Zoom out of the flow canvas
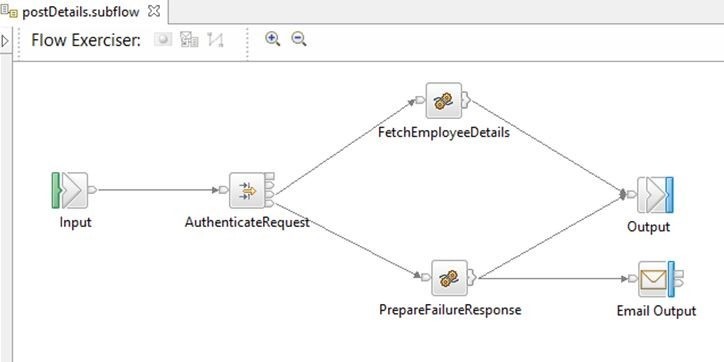 [x=299, y=39]
